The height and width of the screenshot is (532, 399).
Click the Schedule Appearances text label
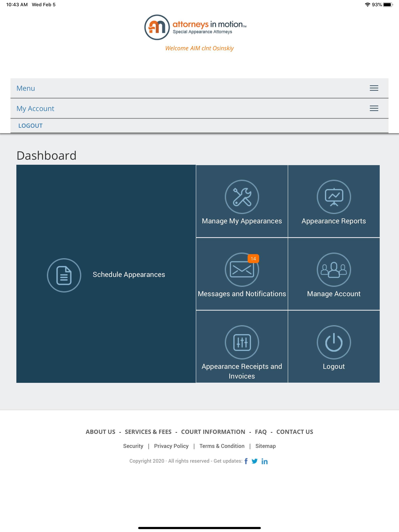[x=129, y=274]
